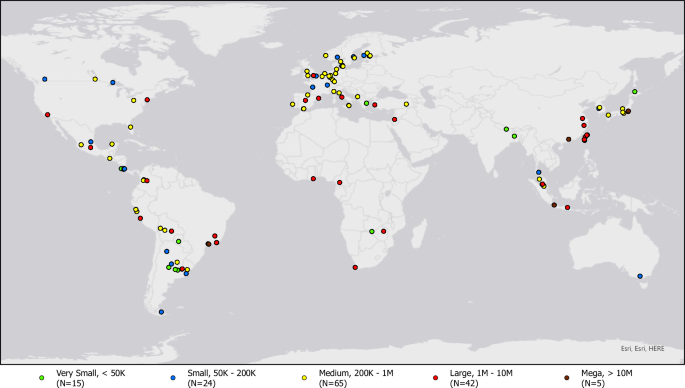This screenshot has height=388, width=685.
Task: Click the yellow dot in Florida
Action: [130, 127]
